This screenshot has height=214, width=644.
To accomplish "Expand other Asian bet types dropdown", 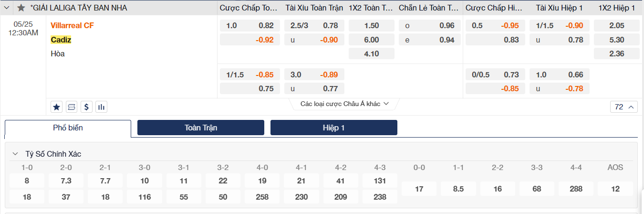I will click(x=344, y=104).
